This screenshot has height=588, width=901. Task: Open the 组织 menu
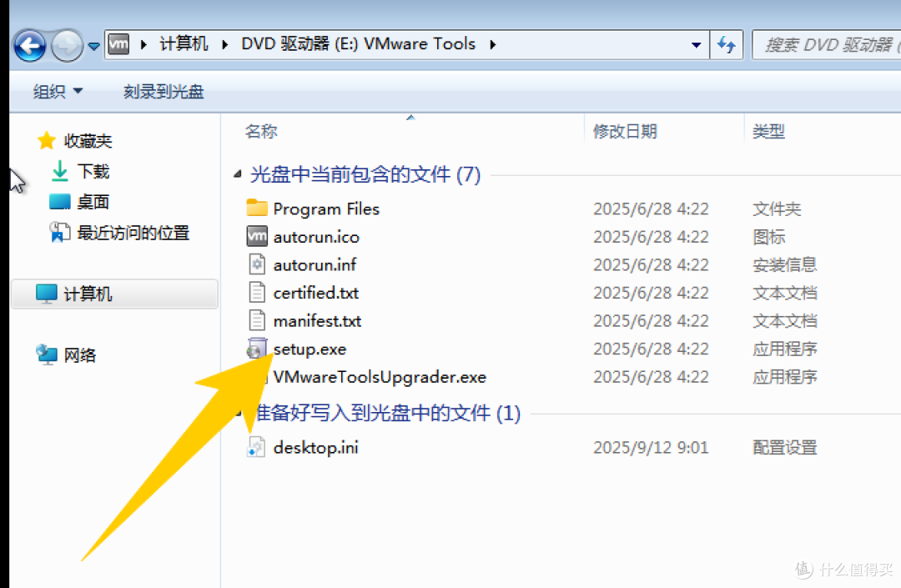(x=58, y=91)
